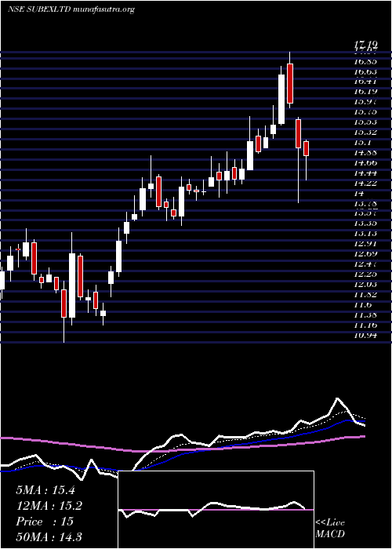Click the 12.25 price axis label
392x549 pixels.
tap(365, 274)
